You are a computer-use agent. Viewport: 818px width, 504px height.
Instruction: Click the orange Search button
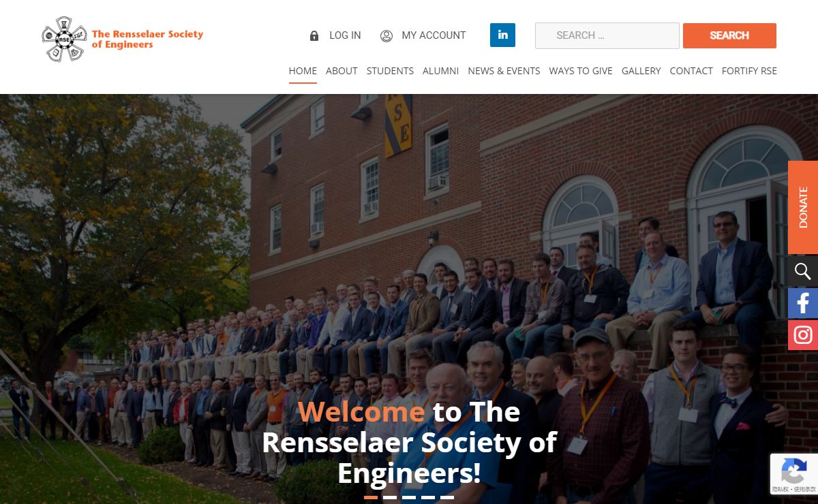coord(729,35)
